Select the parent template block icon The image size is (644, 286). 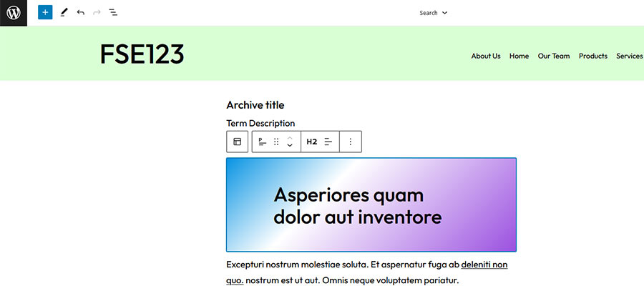click(237, 142)
